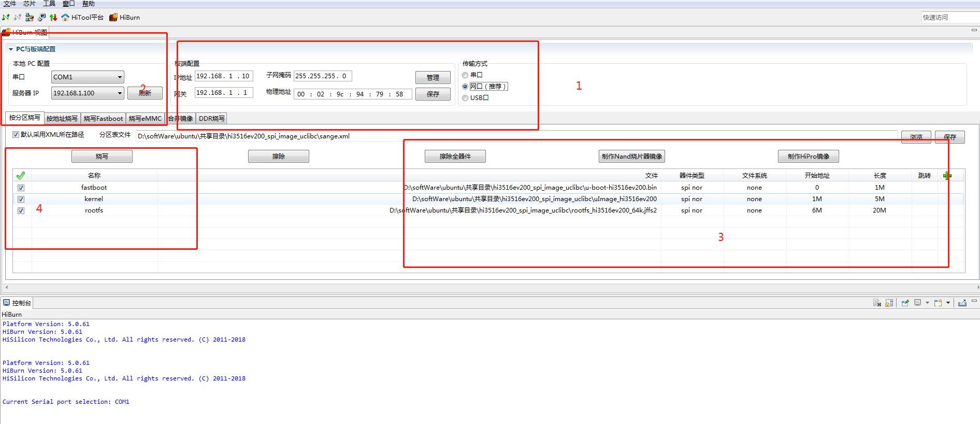This screenshot has width=980, height=424.
Task: Click 保存 button next to 浏览
Action: (950, 137)
